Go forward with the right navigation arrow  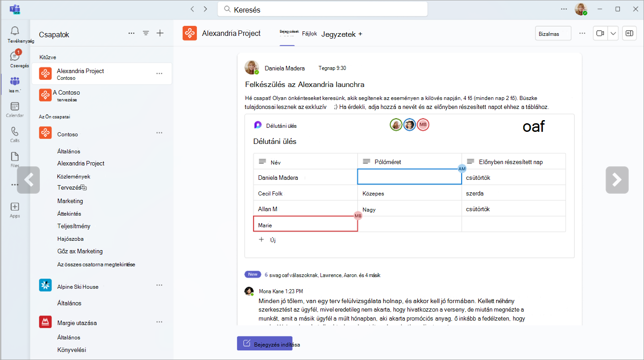(x=205, y=9)
